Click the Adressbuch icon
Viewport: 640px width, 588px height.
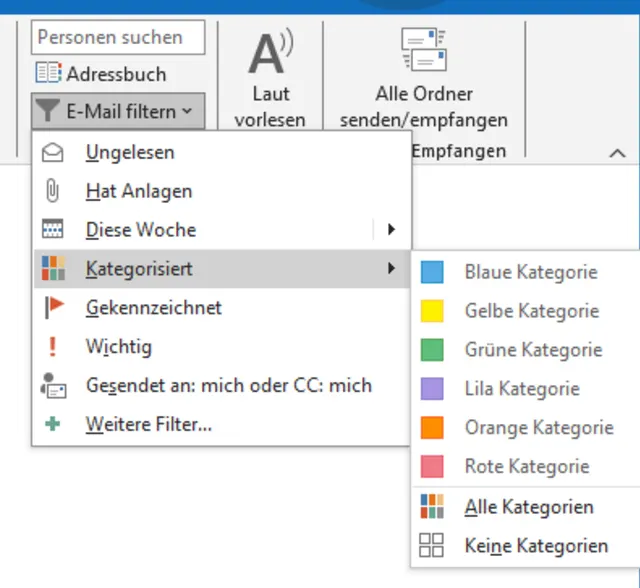[48, 74]
